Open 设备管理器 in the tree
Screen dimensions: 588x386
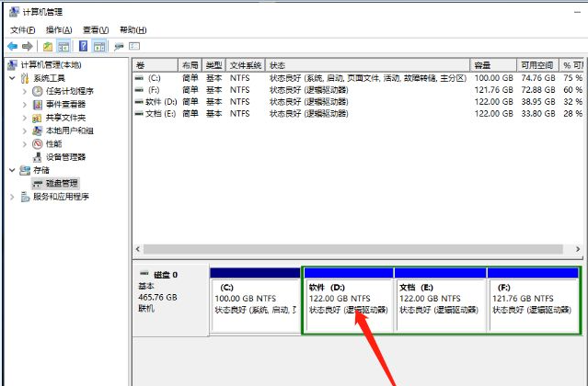point(59,157)
